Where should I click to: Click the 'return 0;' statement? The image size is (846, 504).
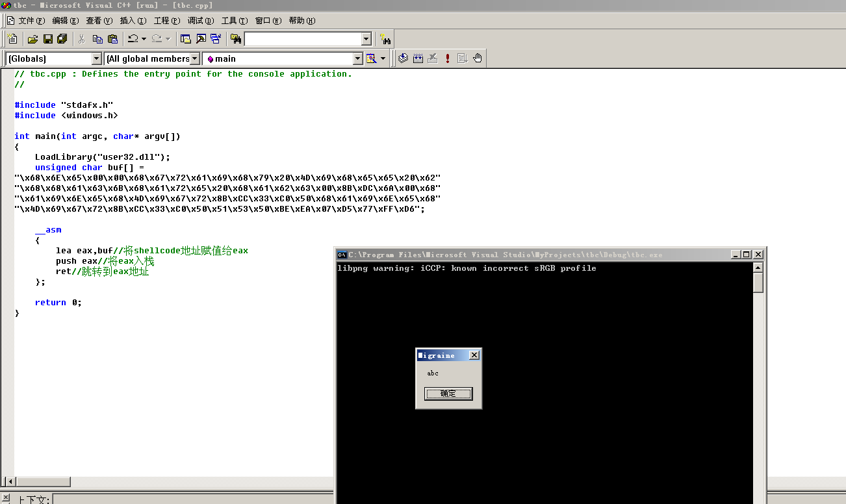pyautogui.click(x=58, y=303)
